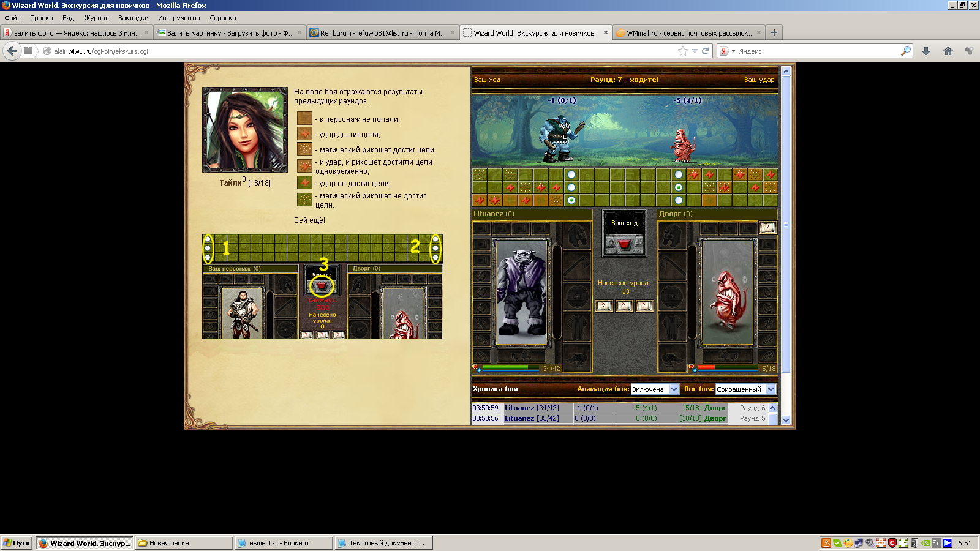Screen dimensions: 980x551
Task: Click Дворг's armor equipment slot
Action: pyautogui.click(x=673, y=326)
